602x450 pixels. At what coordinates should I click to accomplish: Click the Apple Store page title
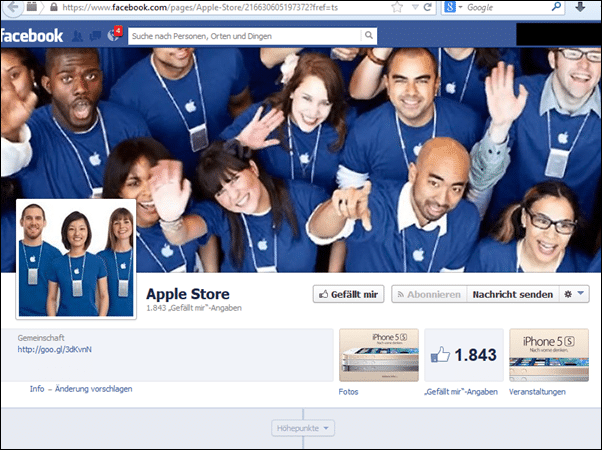[188, 294]
